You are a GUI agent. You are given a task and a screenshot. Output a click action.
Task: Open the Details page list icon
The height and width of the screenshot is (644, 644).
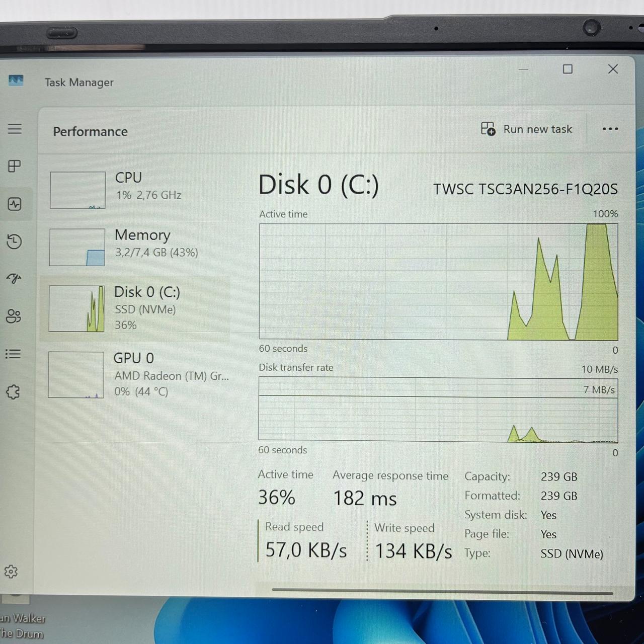[x=13, y=354]
